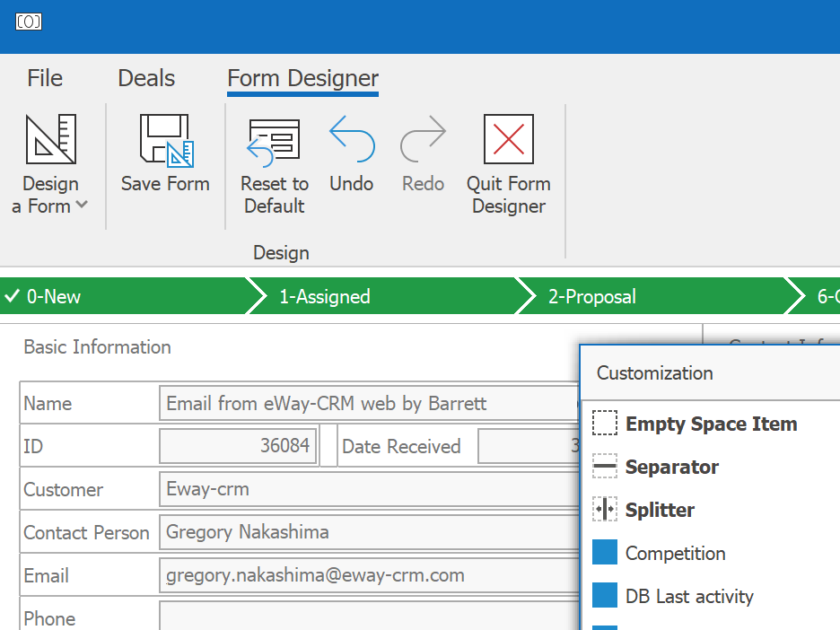Undo the last form change
The image size is (840, 630).
(x=352, y=154)
